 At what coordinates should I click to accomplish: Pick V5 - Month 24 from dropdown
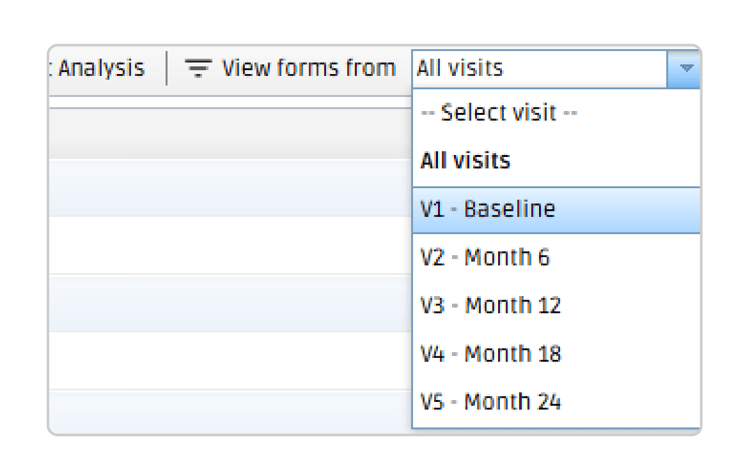point(491,402)
